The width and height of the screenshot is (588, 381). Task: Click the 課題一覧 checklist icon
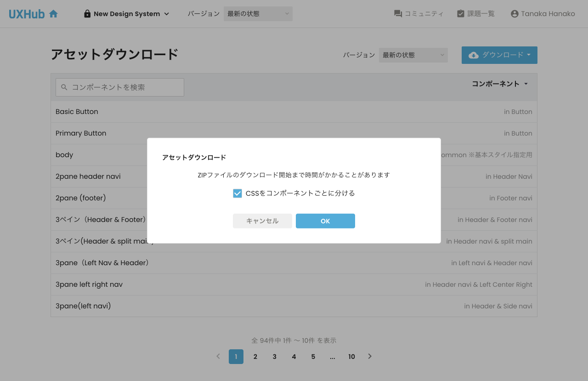[x=460, y=13]
